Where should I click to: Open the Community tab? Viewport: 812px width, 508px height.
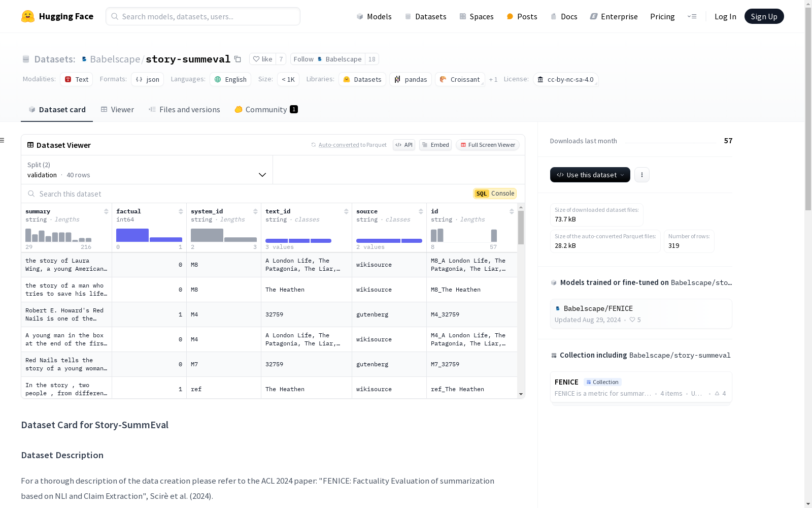266,110
